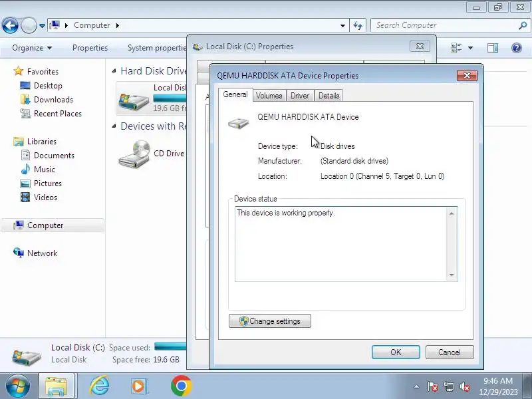
Task: Click the device status scroll up arrow
Action: (x=452, y=213)
